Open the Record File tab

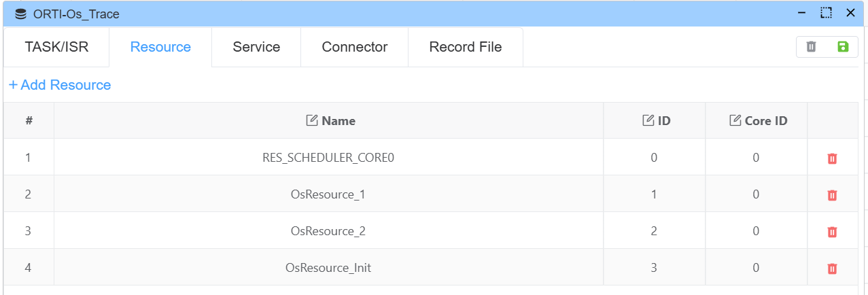point(466,47)
